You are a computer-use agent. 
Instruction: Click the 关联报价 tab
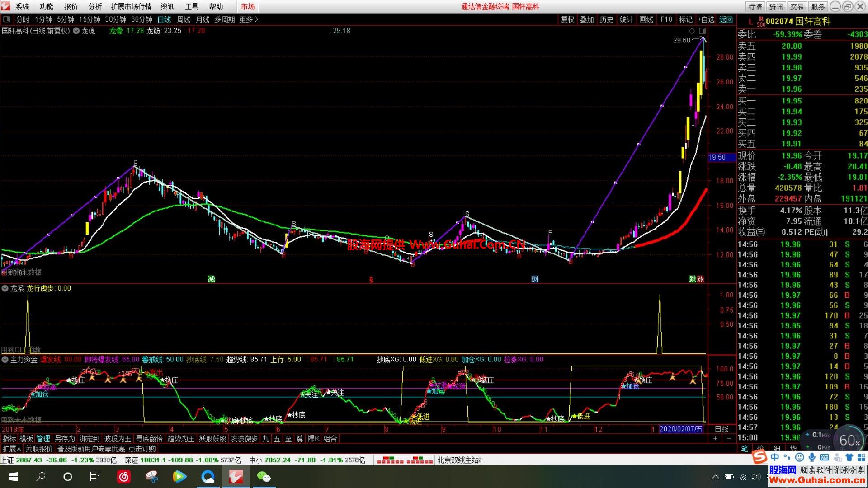click(39, 449)
